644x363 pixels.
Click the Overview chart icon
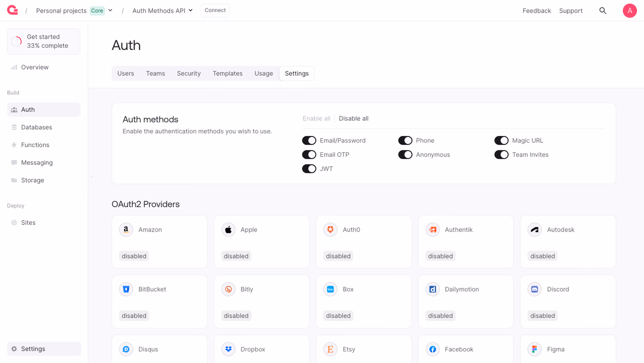coord(14,67)
